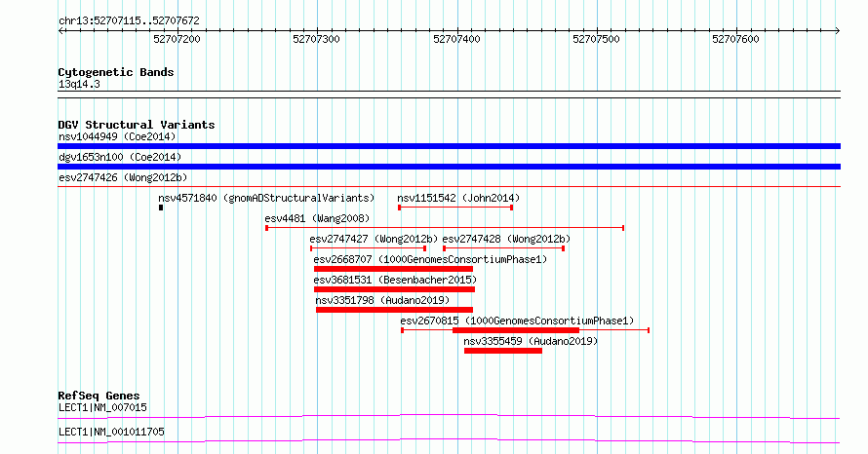Select the blue bar under nsv1044949
This screenshot has height=454, width=868.
click(449, 146)
